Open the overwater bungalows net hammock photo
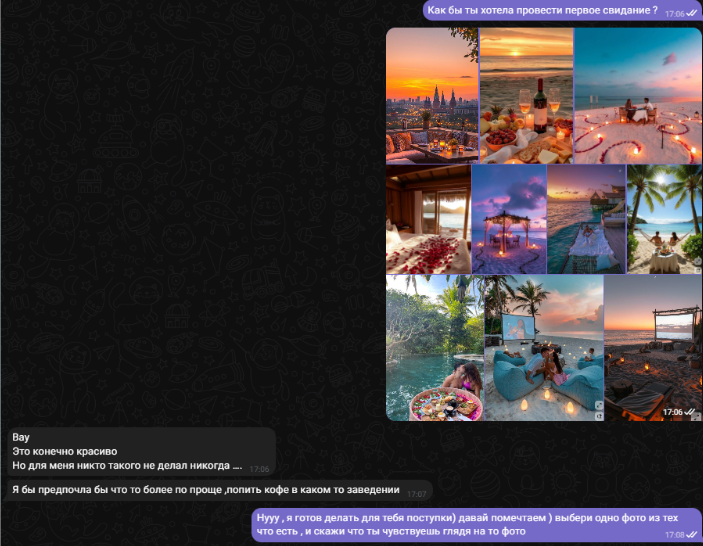The height and width of the screenshot is (546, 703). point(586,219)
